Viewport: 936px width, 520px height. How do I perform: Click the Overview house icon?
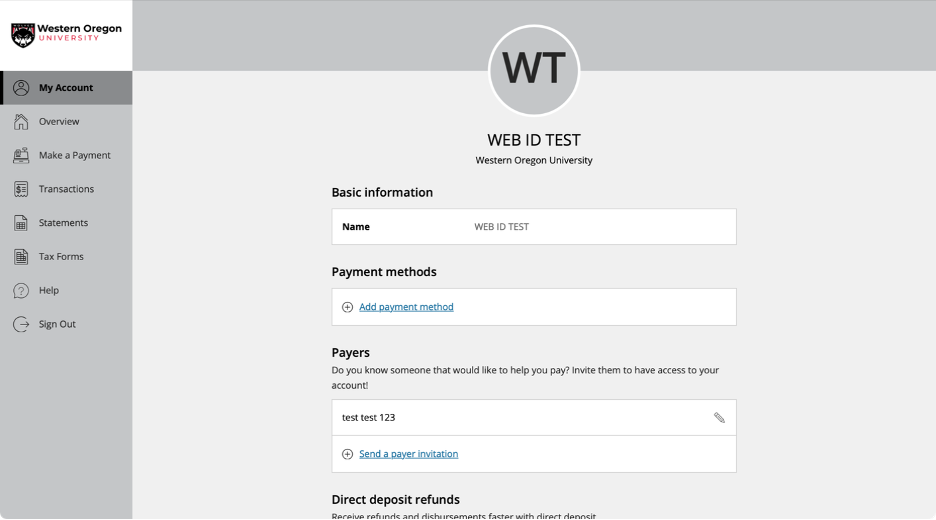20,122
